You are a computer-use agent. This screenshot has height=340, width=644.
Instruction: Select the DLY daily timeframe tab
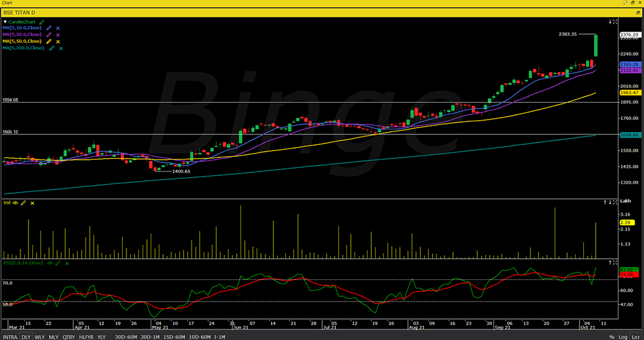(26, 337)
